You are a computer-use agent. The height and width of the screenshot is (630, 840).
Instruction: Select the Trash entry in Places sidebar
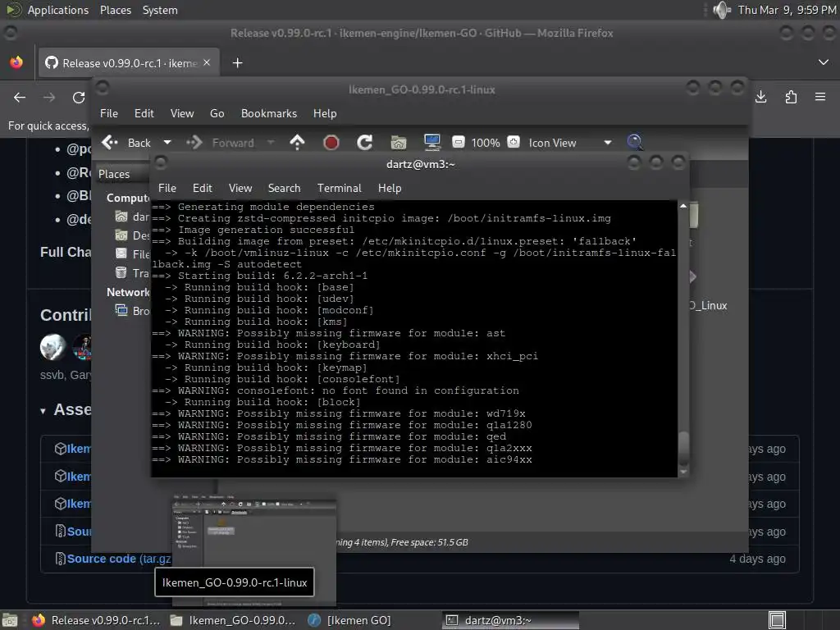coord(133,273)
